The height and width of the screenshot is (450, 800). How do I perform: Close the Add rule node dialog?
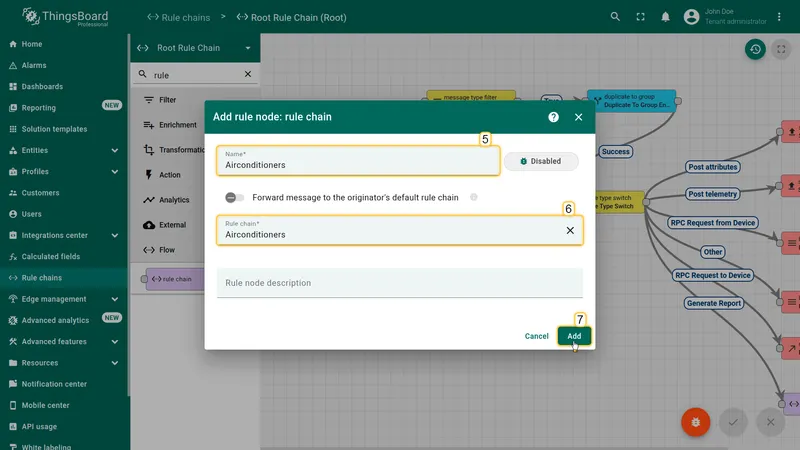[578, 117]
